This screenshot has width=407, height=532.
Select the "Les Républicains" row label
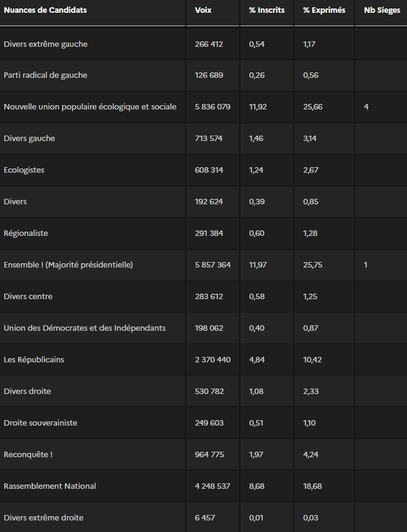(x=34, y=360)
